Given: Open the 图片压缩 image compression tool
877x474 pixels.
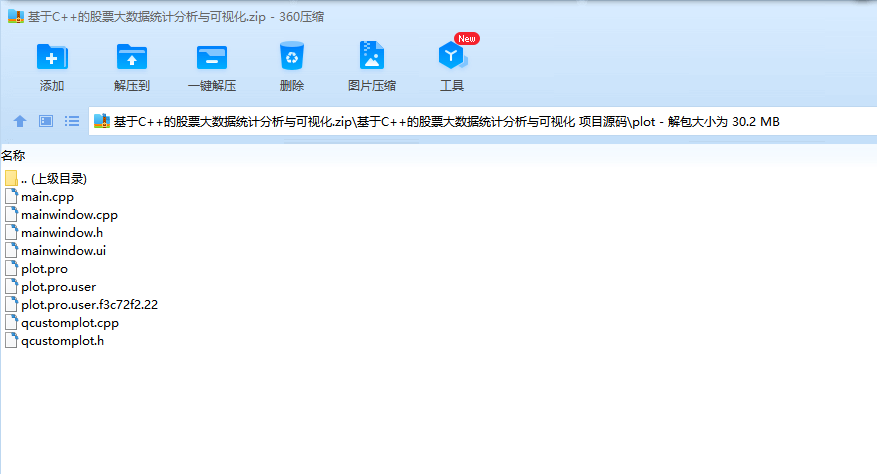Looking at the screenshot, I should pyautogui.click(x=371, y=55).
